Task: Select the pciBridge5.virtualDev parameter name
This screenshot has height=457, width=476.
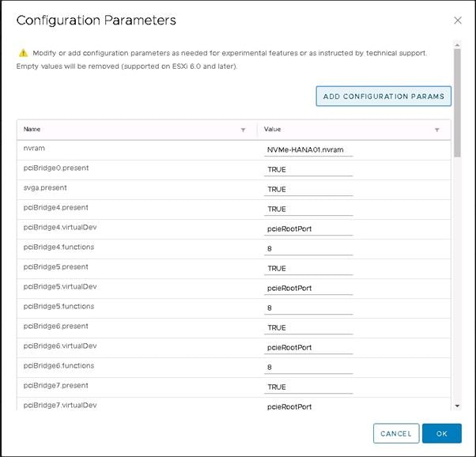Action: pyautogui.click(x=60, y=286)
